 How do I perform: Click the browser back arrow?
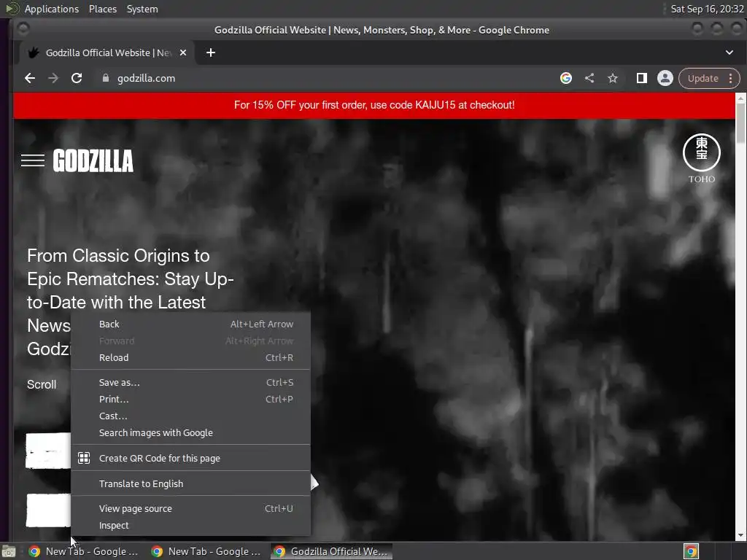click(29, 78)
